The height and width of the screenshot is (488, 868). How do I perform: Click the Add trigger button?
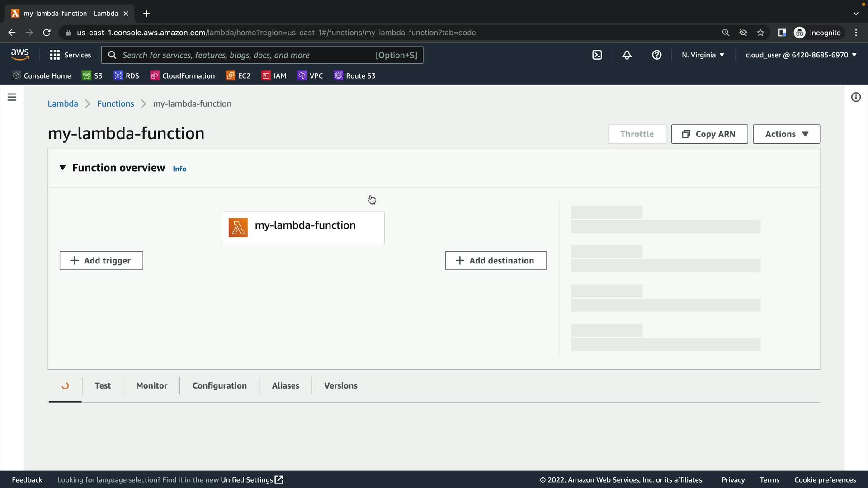pyautogui.click(x=101, y=261)
